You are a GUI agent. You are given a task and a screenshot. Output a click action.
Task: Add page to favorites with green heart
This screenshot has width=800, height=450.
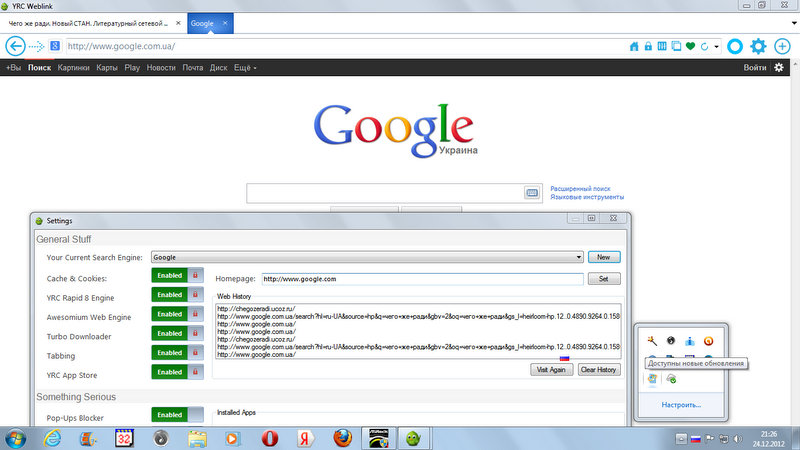[x=690, y=46]
